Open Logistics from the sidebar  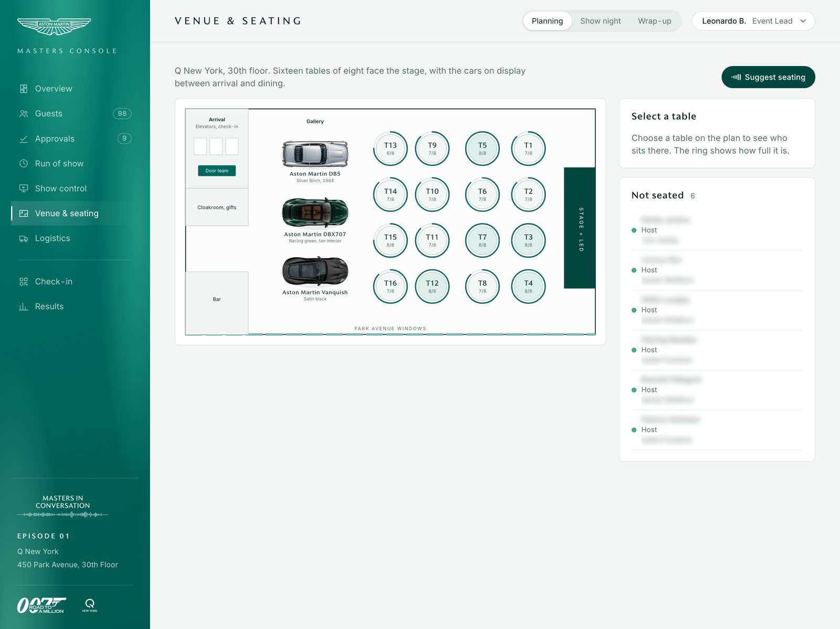[x=72, y=239]
